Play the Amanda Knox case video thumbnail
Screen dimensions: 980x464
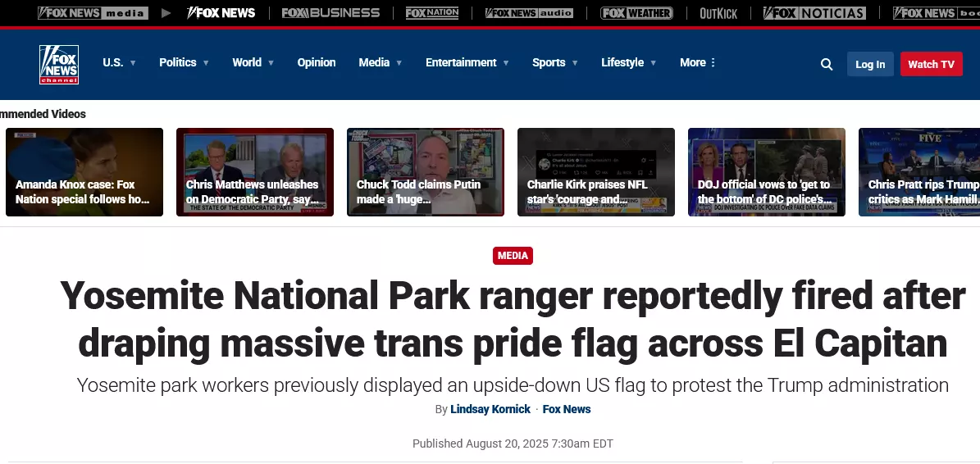84,172
